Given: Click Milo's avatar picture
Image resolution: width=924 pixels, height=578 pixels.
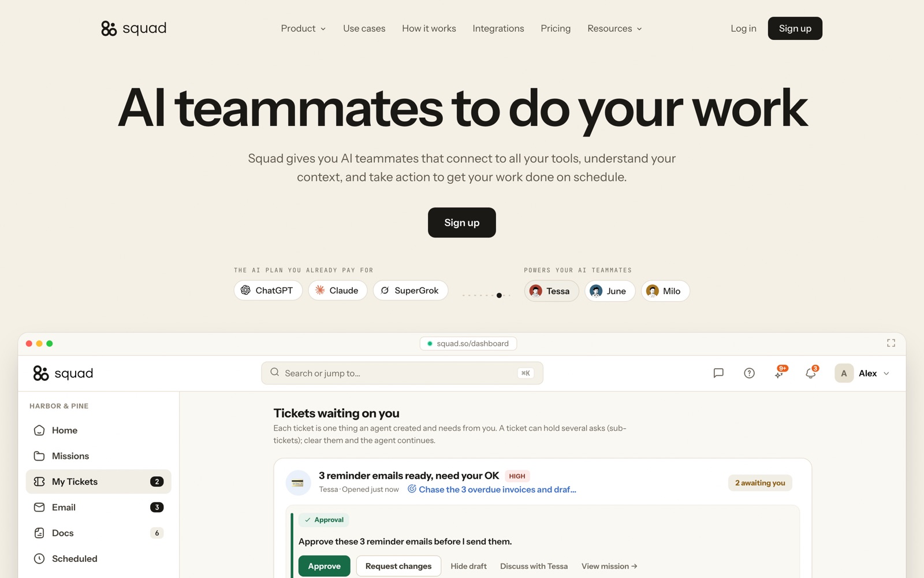Looking at the screenshot, I should coord(653,291).
